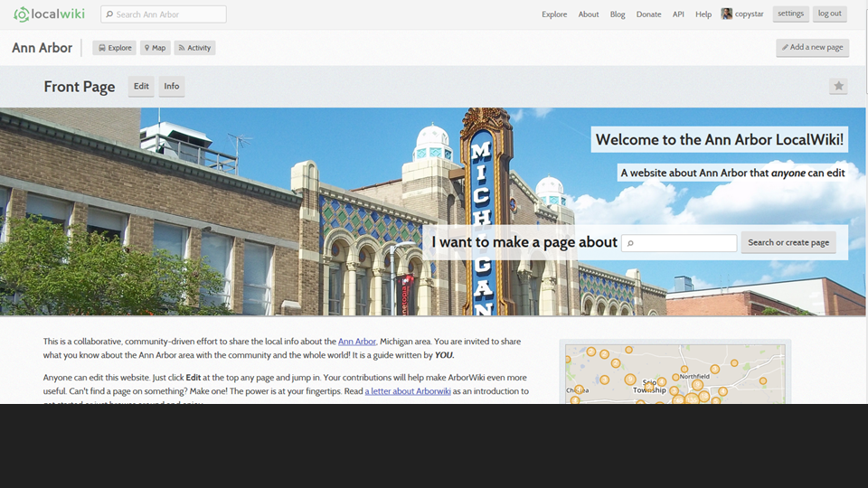Screen dimensions: 868x488
Task: Click the localwiki logo
Action: 49,14
